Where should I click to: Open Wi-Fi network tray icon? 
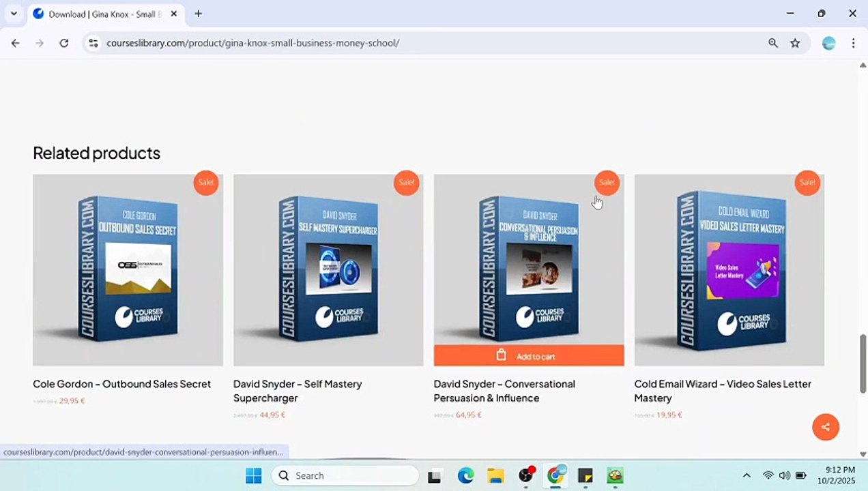(768, 475)
